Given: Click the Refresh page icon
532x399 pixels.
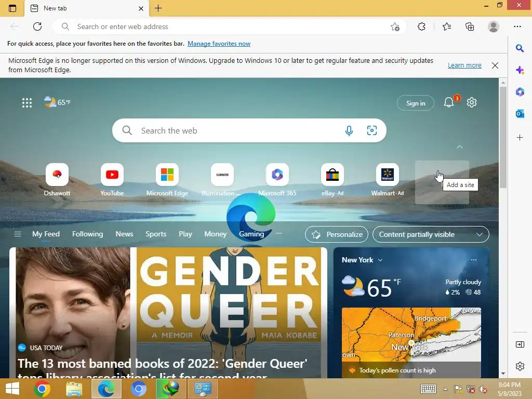Looking at the screenshot, I should [37, 26].
